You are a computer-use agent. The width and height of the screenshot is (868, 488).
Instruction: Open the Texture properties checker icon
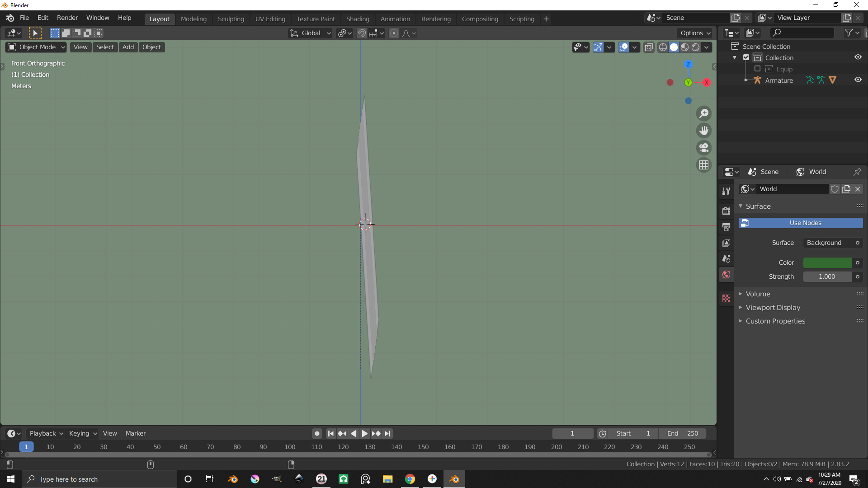click(726, 299)
